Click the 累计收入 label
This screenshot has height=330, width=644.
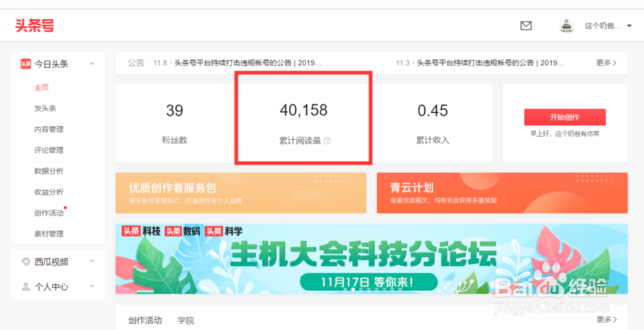pos(433,140)
